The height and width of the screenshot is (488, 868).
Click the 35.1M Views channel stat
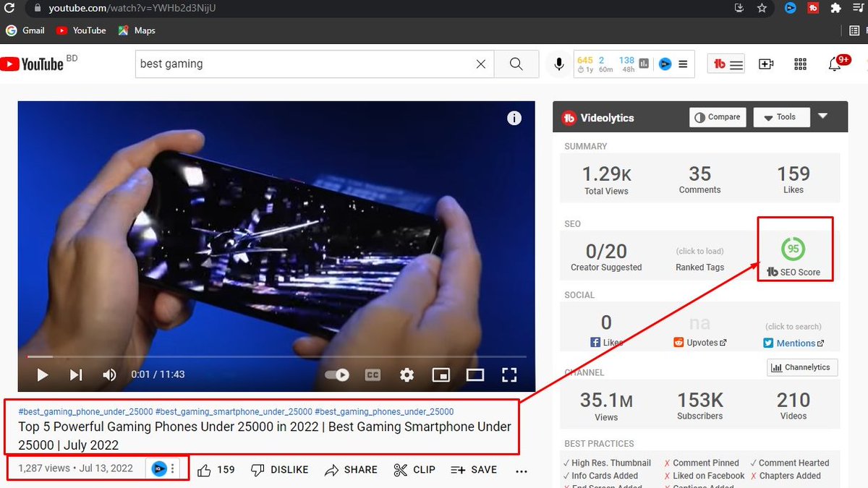tap(606, 406)
